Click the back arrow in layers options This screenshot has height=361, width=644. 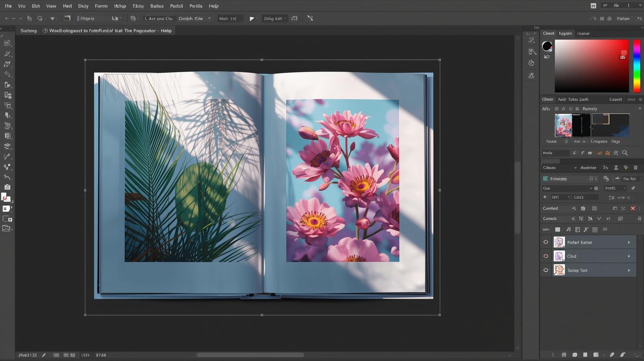tap(545, 197)
